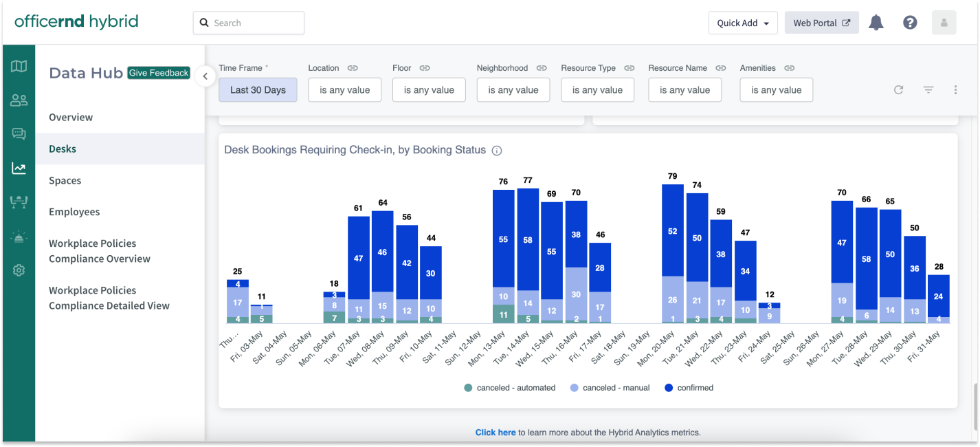The height and width of the screenshot is (447, 980).
Task: Open the chat messages sidebar icon
Action: pos(19,134)
